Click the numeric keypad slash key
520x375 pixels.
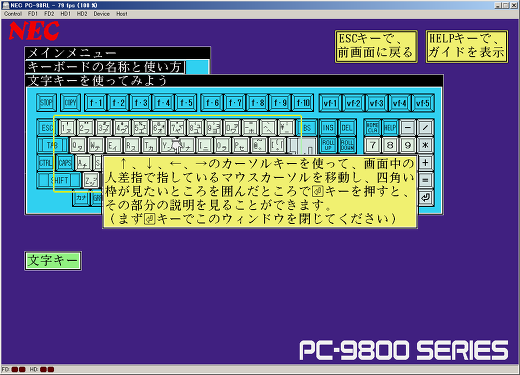[x=425, y=128]
